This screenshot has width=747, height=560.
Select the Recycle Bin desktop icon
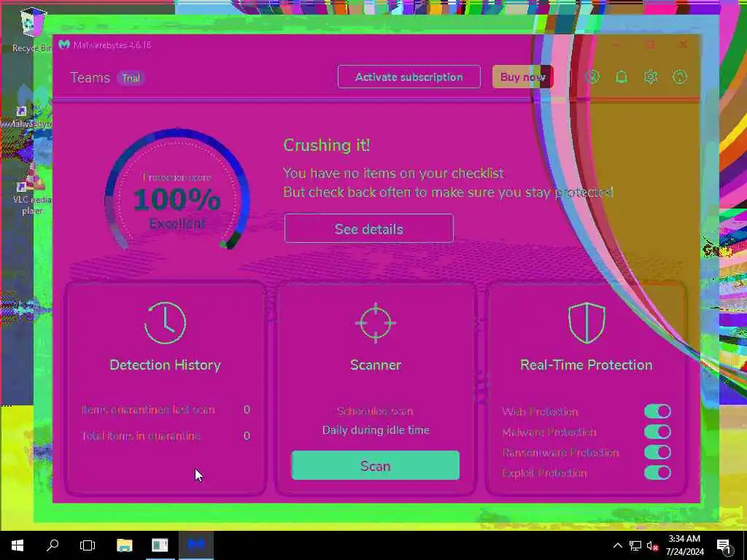pos(32,29)
